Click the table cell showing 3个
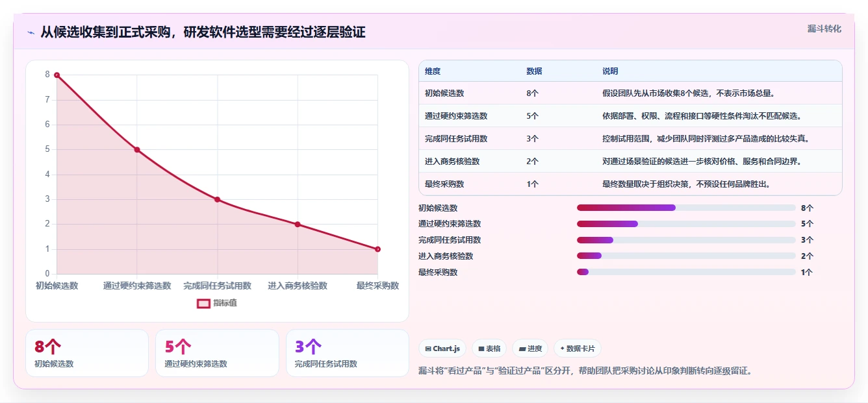This screenshot has height=403, width=868. coord(532,139)
